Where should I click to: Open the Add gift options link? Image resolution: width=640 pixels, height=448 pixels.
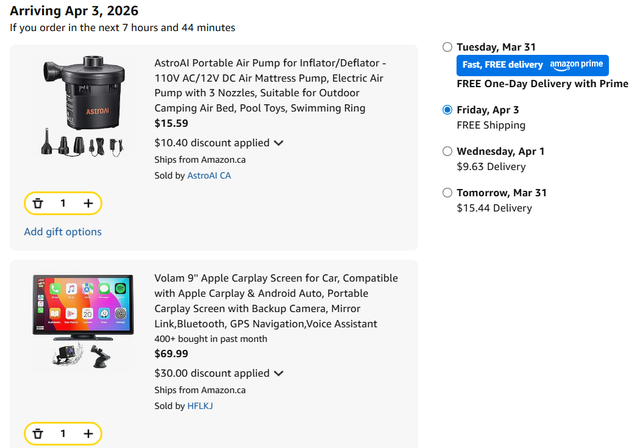click(63, 232)
